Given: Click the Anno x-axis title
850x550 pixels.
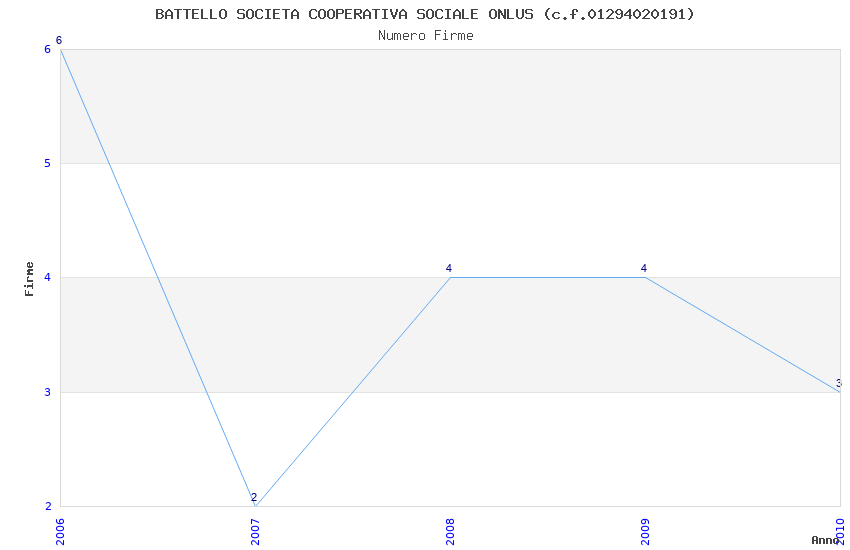Looking at the screenshot, I should coord(825,540).
